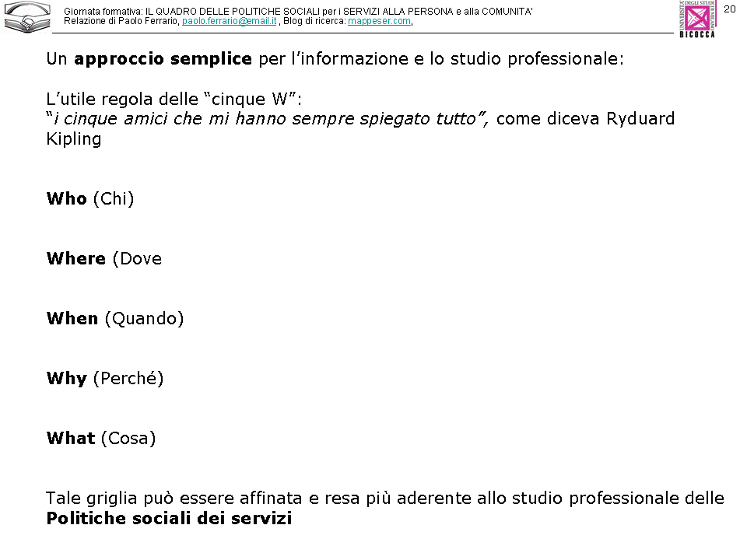Image resolution: width=747 pixels, height=560 pixels.
Task: Open the mappeser.com blog link
Action: (x=379, y=21)
